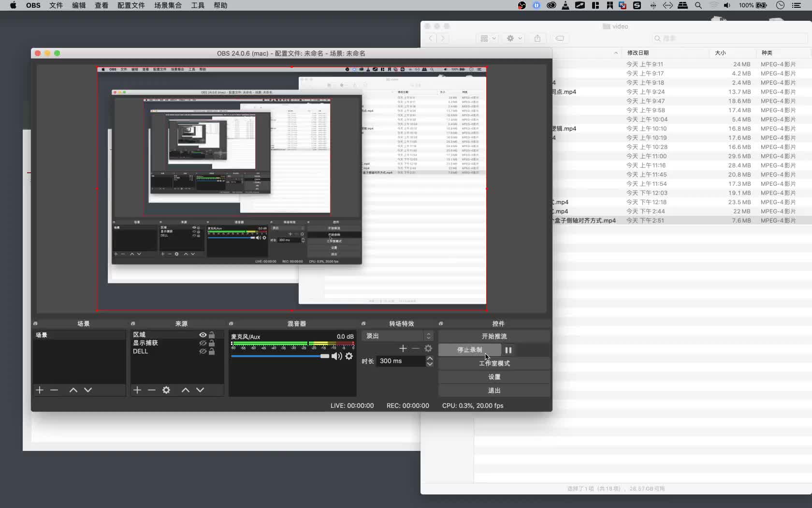
Task: Open Notification Center in menu bar
Action: click(797, 5)
